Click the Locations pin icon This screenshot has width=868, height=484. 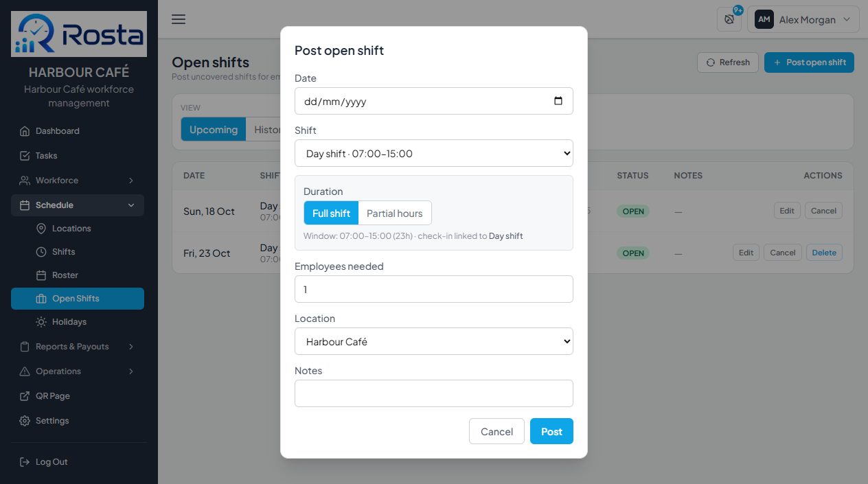point(41,229)
